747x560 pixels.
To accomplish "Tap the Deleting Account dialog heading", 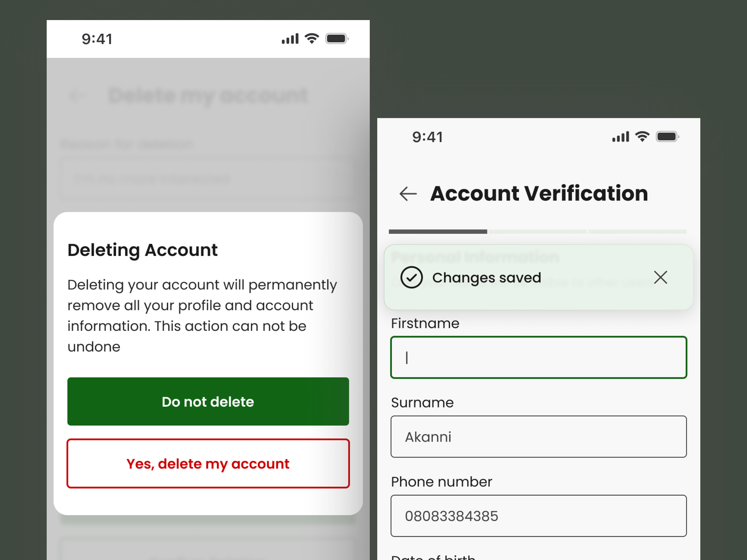I will click(x=142, y=250).
